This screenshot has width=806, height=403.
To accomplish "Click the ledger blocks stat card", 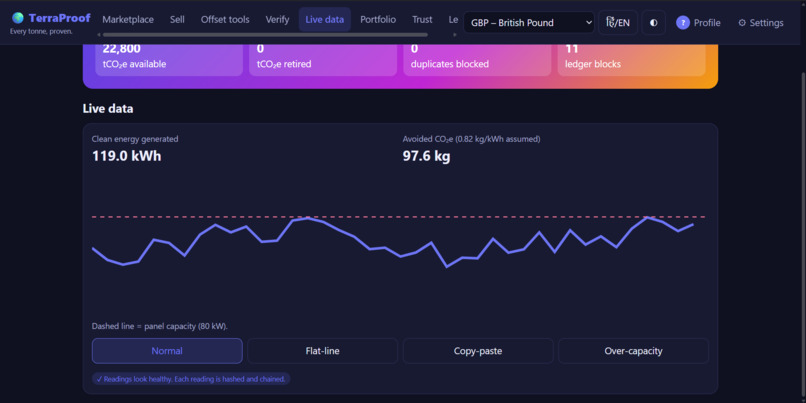I will pos(631,60).
